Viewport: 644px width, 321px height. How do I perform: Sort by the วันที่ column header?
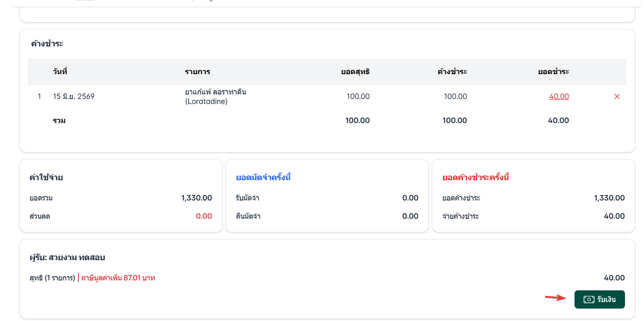coord(60,71)
